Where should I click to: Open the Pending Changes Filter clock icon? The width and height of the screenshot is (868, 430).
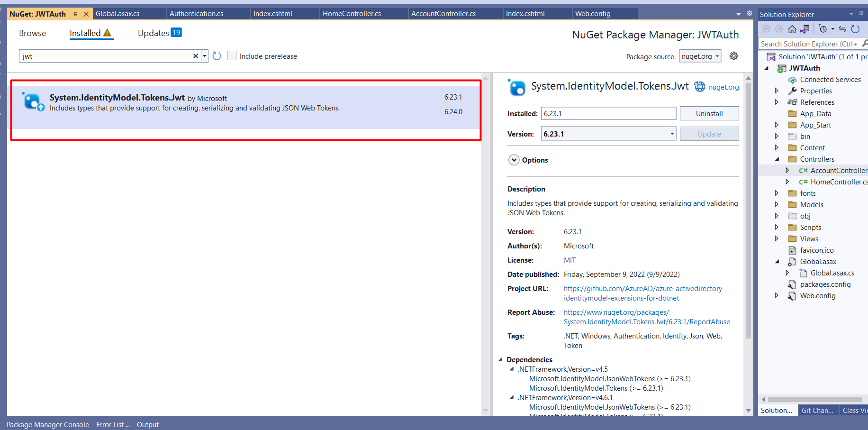click(x=823, y=29)
